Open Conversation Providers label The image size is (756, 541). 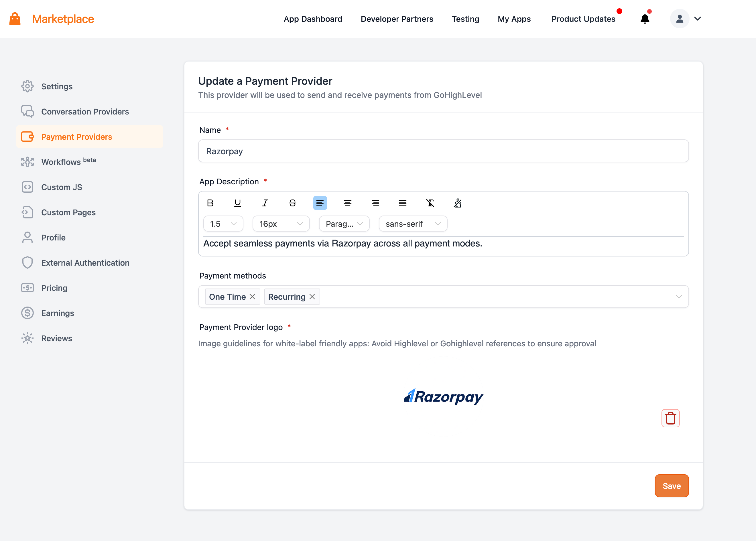pos(85,111)
